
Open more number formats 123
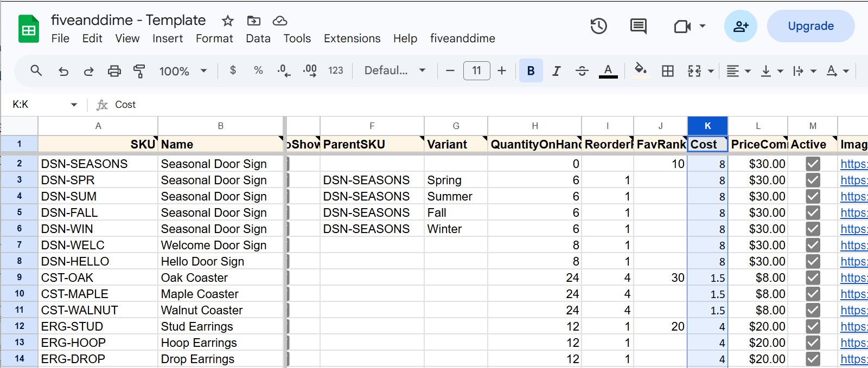pyautogui.click(x=336, y=70)
